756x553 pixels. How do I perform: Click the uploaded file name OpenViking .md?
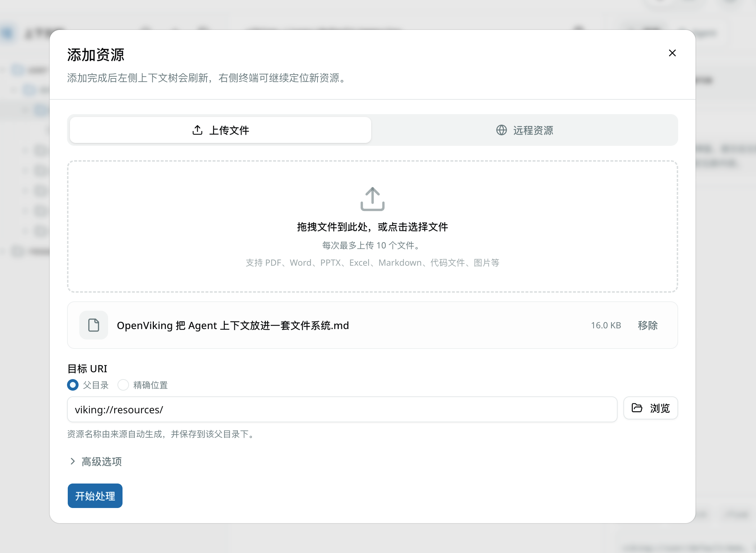point(233,325)
